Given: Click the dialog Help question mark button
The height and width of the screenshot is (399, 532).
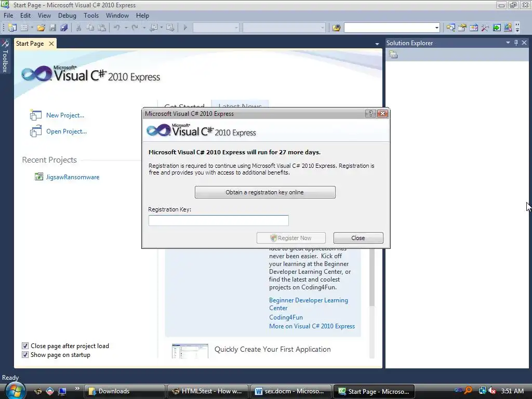Looking at the screenshot, I should [x=370, y=114].
